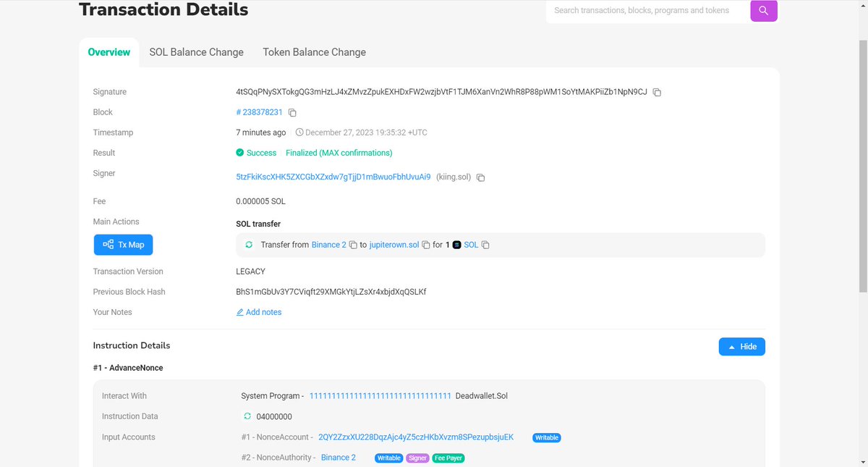The image size is (868, 467).
Task: Click the Finalized (MAX confirmations) text
Action: point(339,153)
